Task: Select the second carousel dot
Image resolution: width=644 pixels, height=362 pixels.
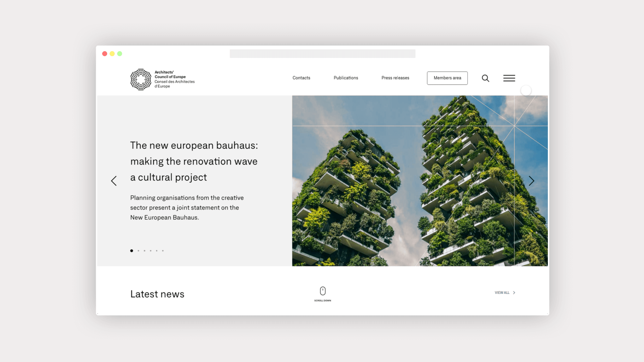Action: tap(138, 251)
